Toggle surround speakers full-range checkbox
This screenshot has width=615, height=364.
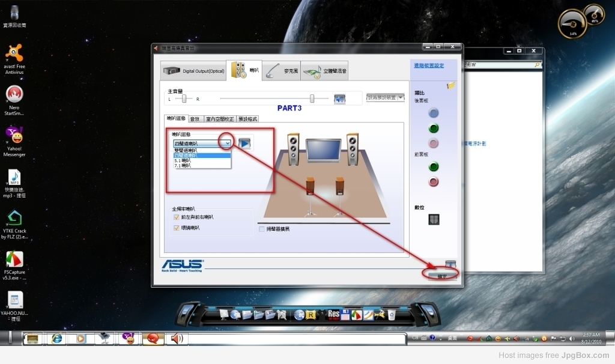click(176, 228)
